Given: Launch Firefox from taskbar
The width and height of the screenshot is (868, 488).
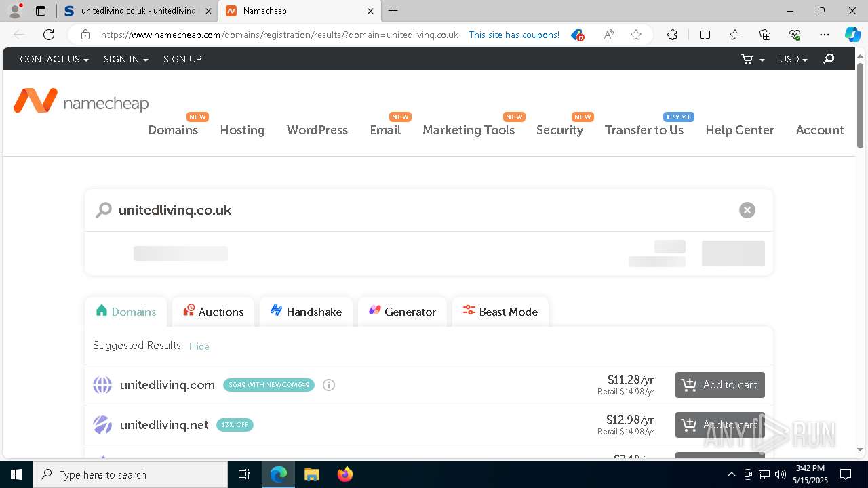Looking at the screenshot, I should click(x=345, y=474).
